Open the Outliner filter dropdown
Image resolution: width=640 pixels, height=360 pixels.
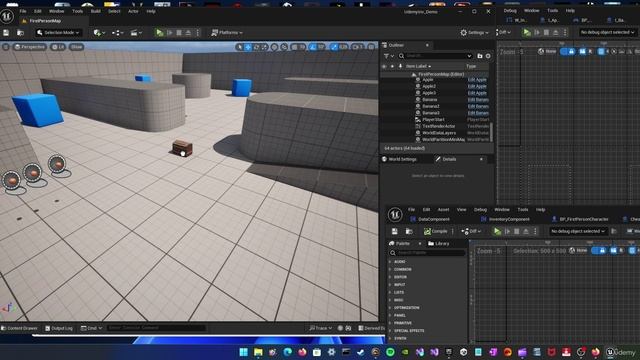389,56
